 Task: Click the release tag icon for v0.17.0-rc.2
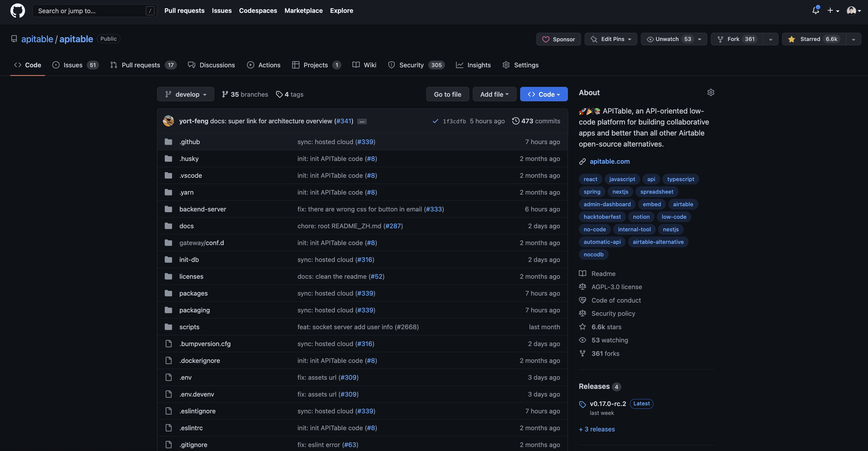(583, 404)
